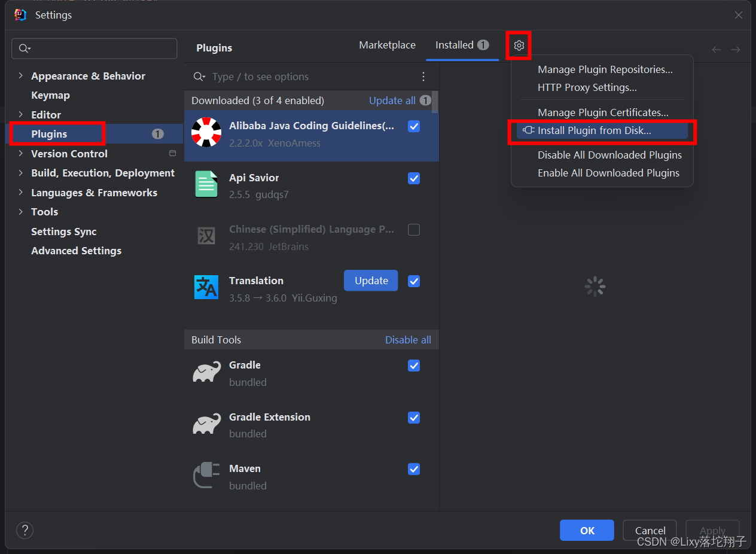The width and height of the screenshot is (756, 554).
Task: Click the Downloaded (3 of 4 enabled) header
Action: [258, 101]
